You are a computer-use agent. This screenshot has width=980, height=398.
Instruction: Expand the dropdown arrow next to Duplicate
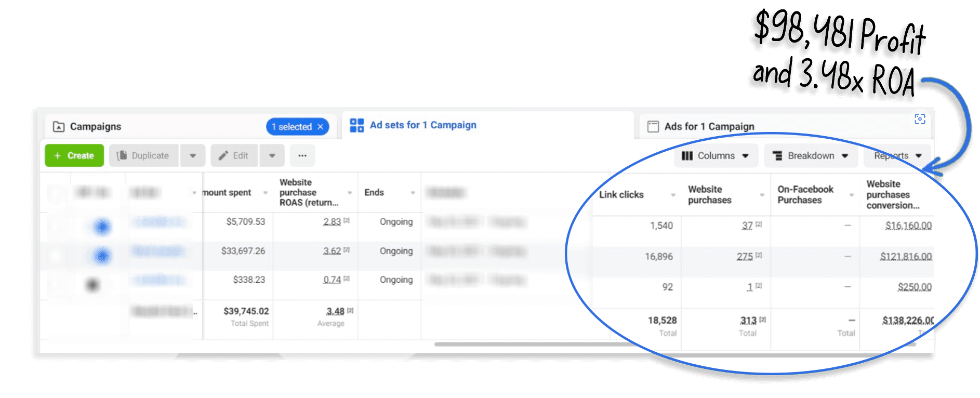click(x=193, y=155)
